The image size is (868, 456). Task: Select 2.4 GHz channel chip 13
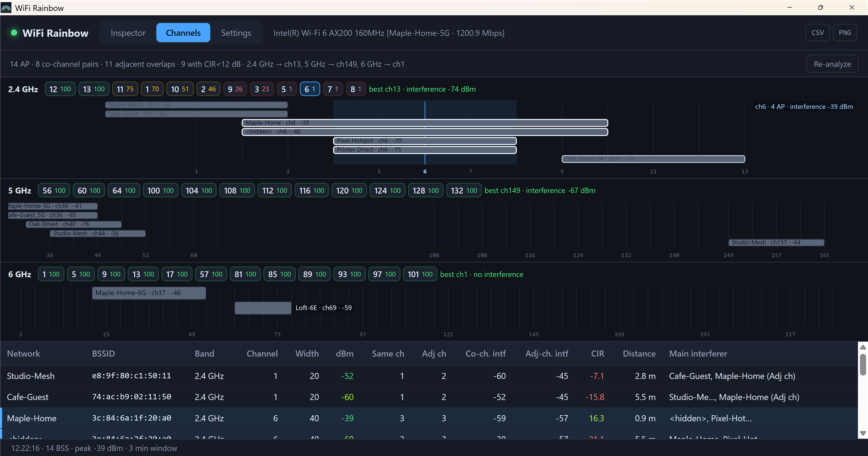click(x=94, y=89)
